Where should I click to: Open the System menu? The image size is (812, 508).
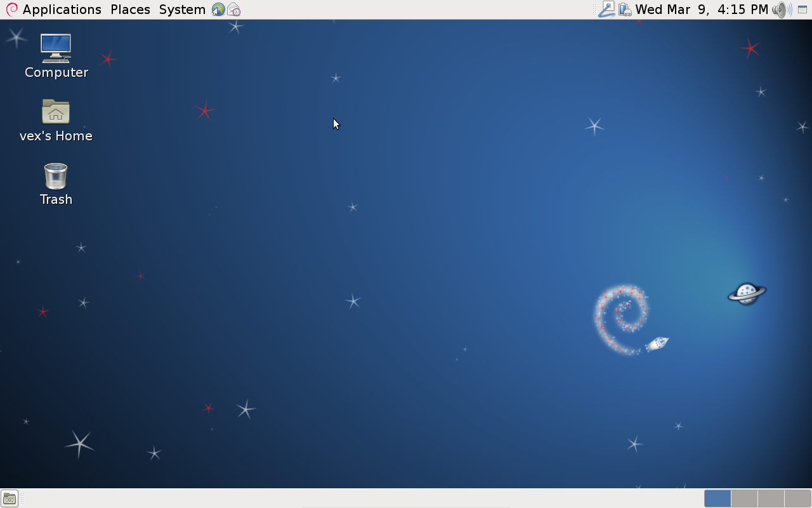coord(182,10)
